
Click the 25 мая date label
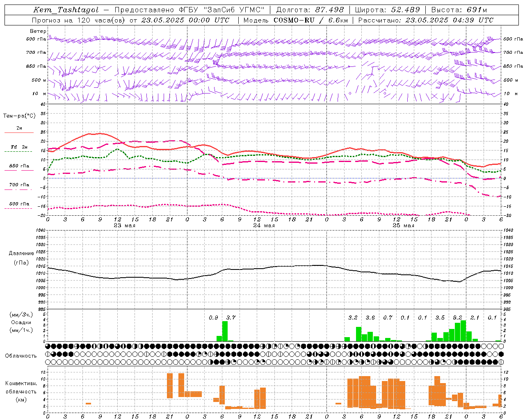coord(403,226)
